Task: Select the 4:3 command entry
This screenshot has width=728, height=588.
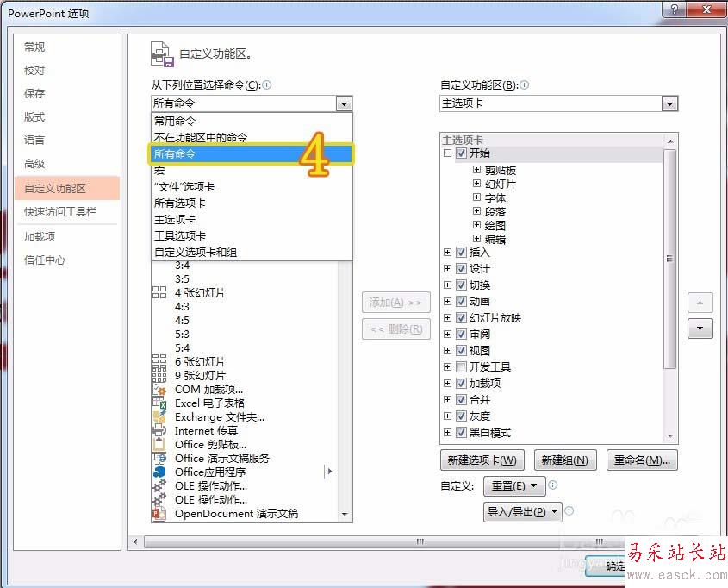Action: coord(182,307)
